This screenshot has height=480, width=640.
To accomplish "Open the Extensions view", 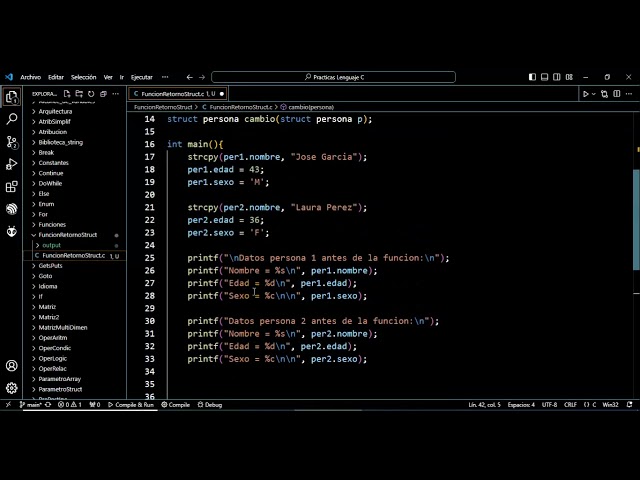I will (11, 187).
